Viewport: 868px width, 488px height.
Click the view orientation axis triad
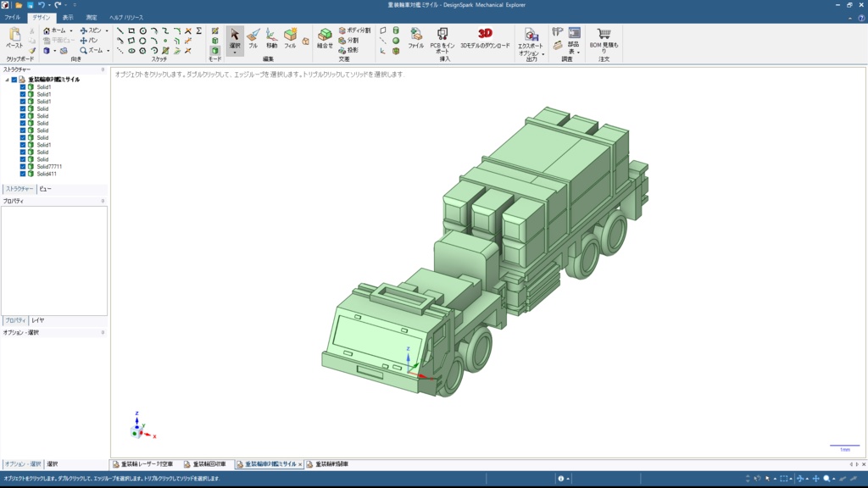pos(142,426)
